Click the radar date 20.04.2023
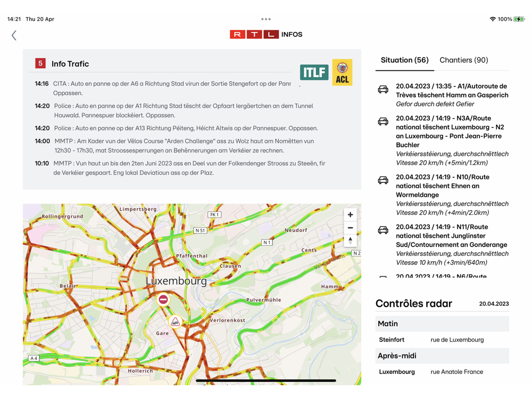 point(494,304)
